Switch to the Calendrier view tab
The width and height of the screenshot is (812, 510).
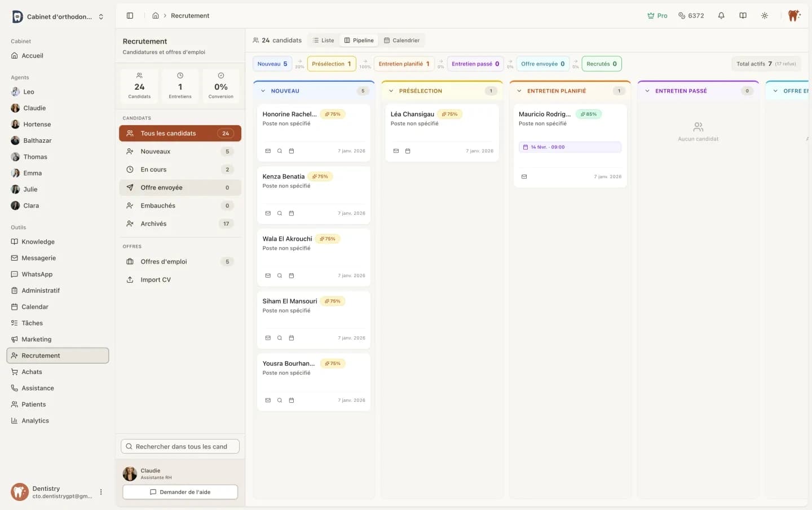coord(401,41)
